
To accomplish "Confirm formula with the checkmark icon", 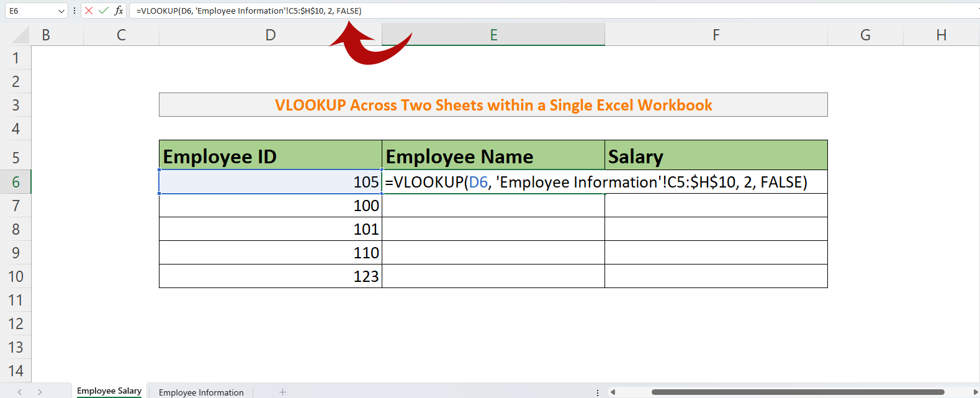I will click(x=104, y=11).
